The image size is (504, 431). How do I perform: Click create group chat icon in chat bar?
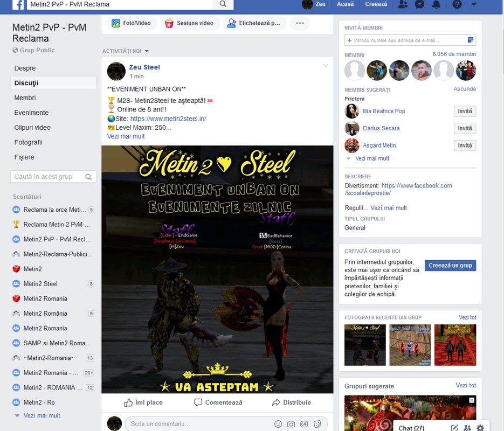click(x=467, y=428)
